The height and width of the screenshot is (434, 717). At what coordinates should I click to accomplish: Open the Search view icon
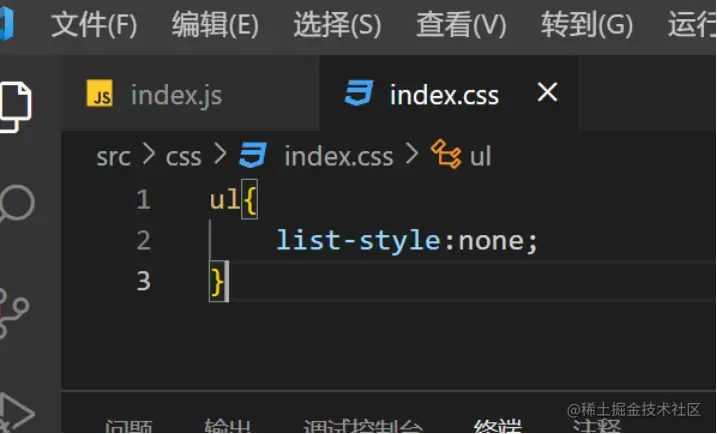click(x=16, y=204)
